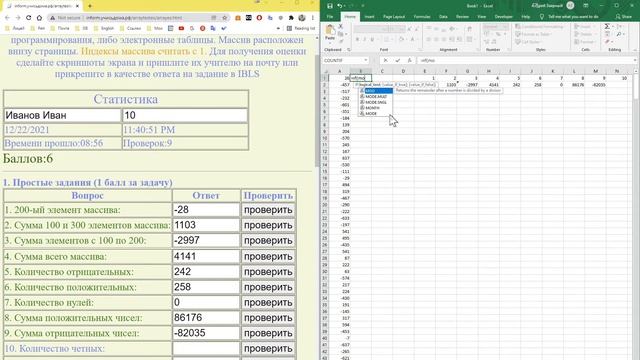
Task: Click the browser Forward arrow
Action: 18,18
